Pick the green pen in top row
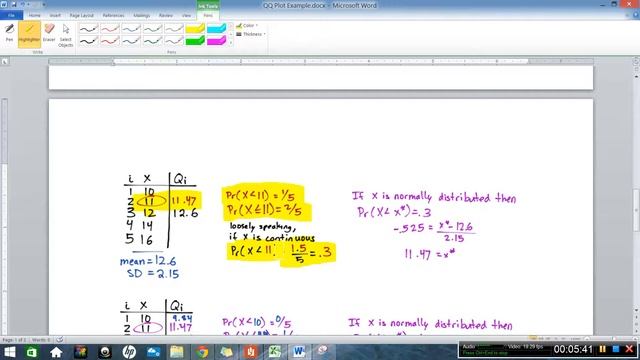Viewport: 640px width, 360px height. coord(153,29)
